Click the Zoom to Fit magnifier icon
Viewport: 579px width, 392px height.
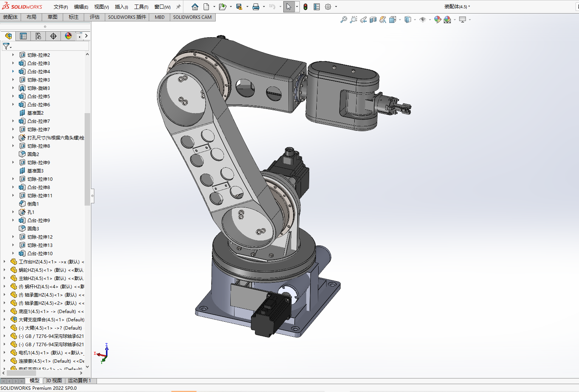click(x=343, y=20)
